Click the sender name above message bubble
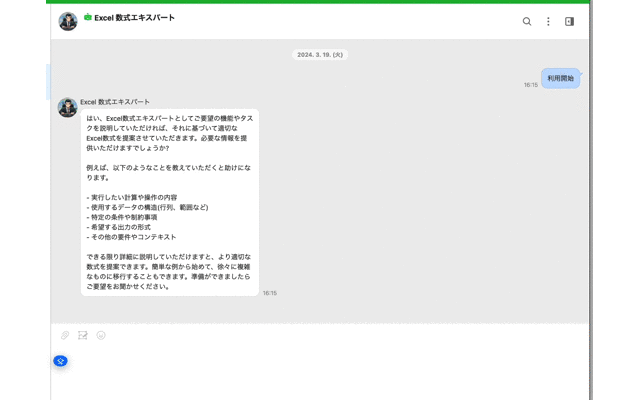Screen dimensions: 640x400 [115, 102]
